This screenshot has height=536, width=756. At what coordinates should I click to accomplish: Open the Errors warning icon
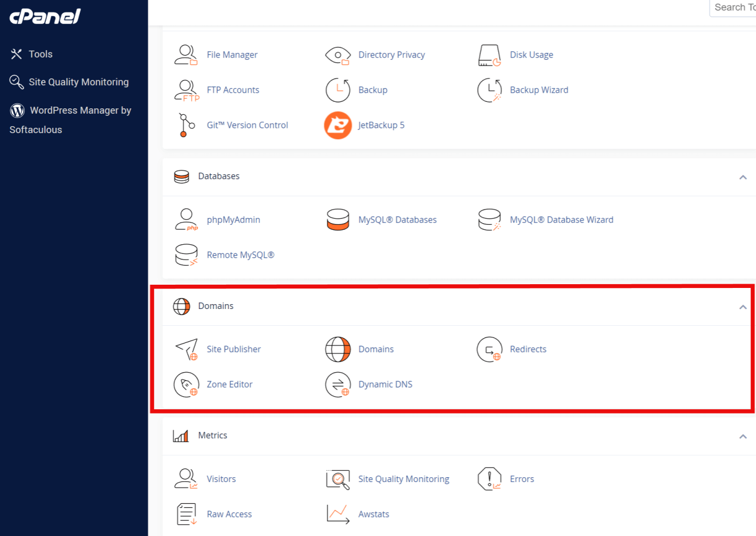[490, 479]
